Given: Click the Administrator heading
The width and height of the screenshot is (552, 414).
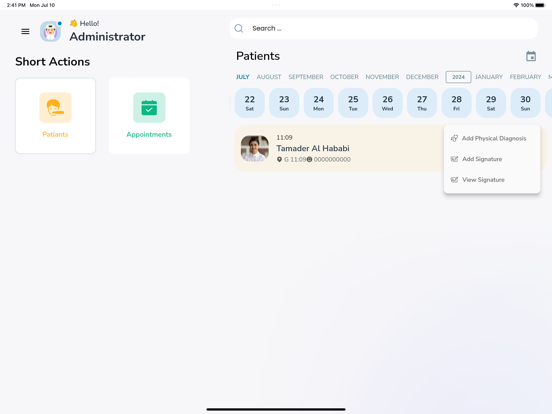Looking at the screenshot, I should click(107, 37).
